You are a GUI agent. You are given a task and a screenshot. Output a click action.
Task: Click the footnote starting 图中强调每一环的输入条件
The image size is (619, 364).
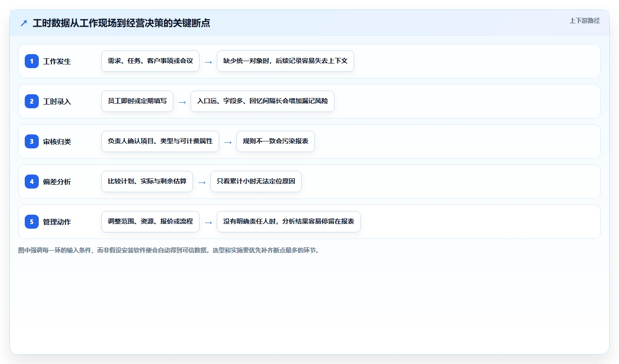(169, 250)
